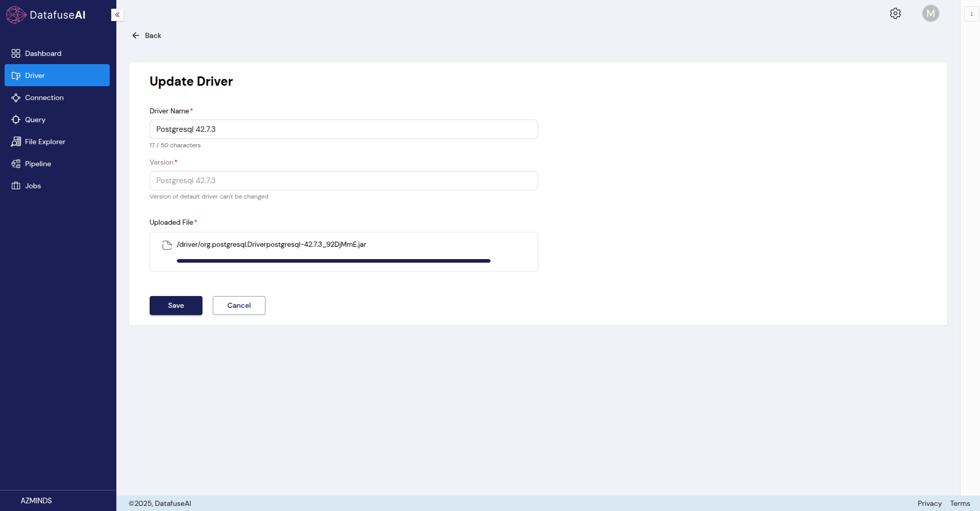Edit the Driver Name input field
Viewport: 980px width, 511px height.
343,129
